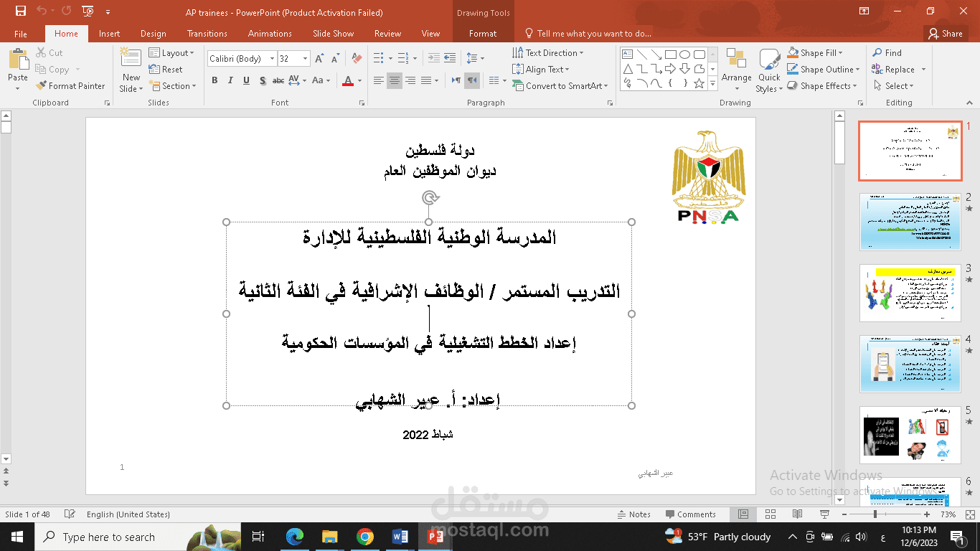Screen dimensions: 980x551
Task: Click the Paste clipboard icon
Action: pos(18,59)
